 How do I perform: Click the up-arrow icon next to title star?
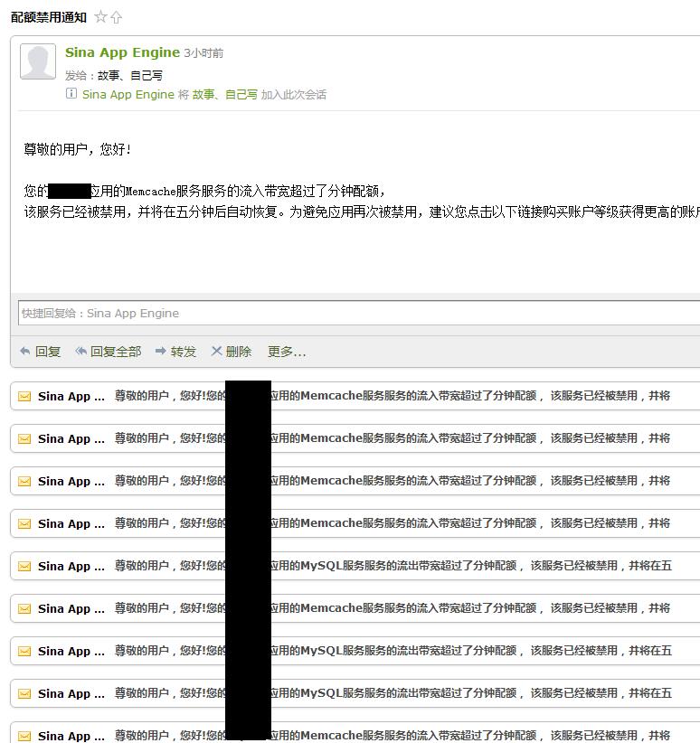coord(116,17)
